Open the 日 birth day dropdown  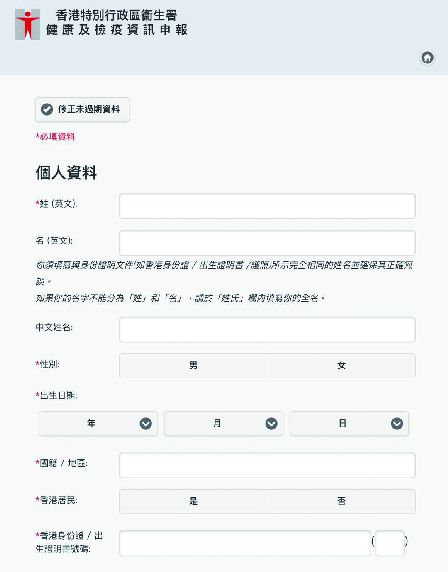349,424
